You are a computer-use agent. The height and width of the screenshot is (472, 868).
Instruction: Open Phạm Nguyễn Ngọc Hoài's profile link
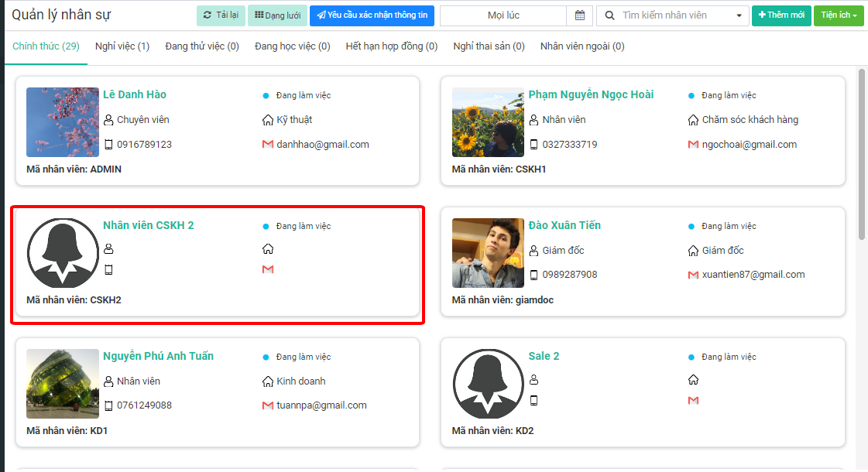point(591,94)
